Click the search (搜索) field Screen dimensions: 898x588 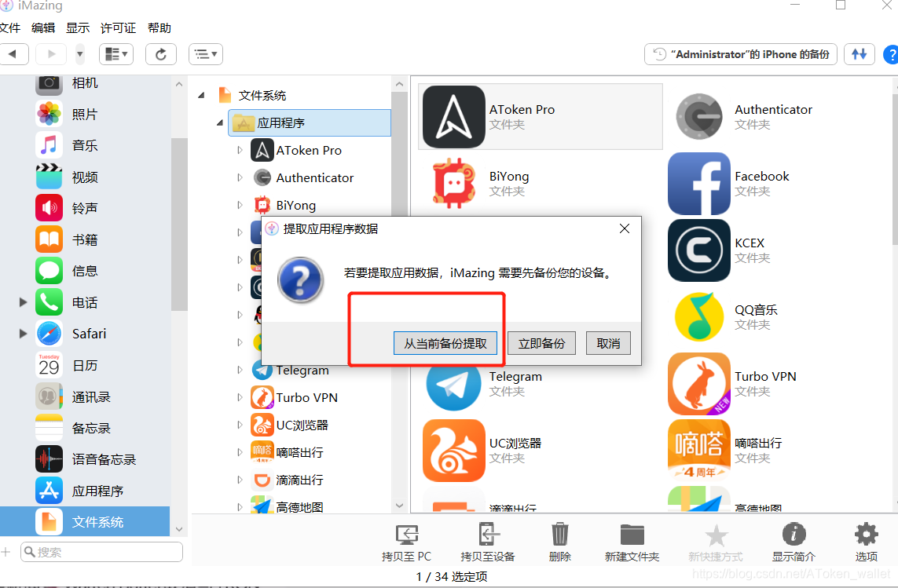tap(101, 552)
